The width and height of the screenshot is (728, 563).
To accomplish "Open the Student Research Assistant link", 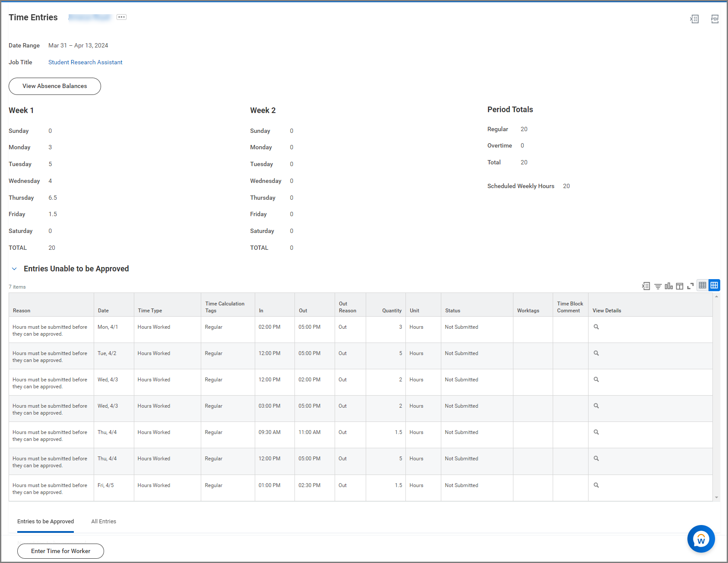I will click(85, 62).
